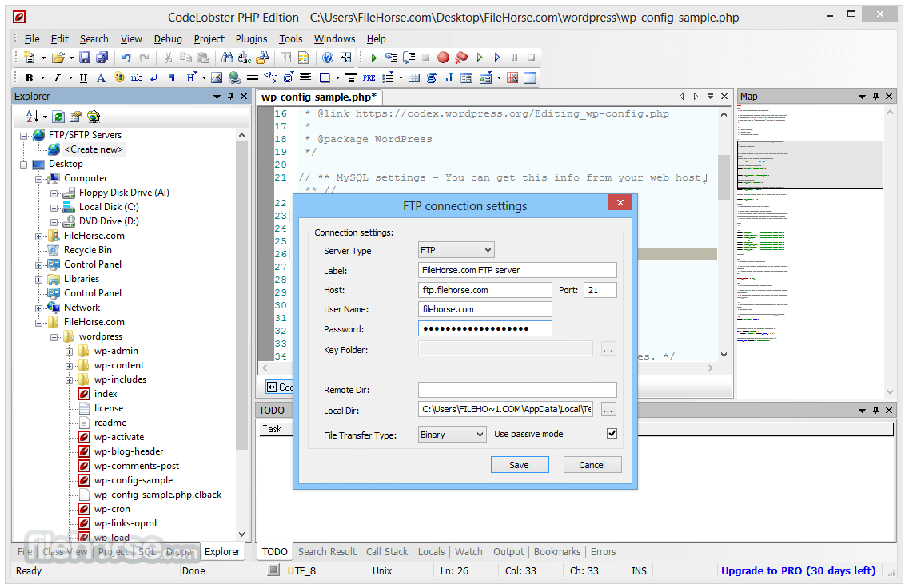Switch to the Search Result tab
Screen dimensions: 909x588
pyautogui.click(x=327, y=551)
